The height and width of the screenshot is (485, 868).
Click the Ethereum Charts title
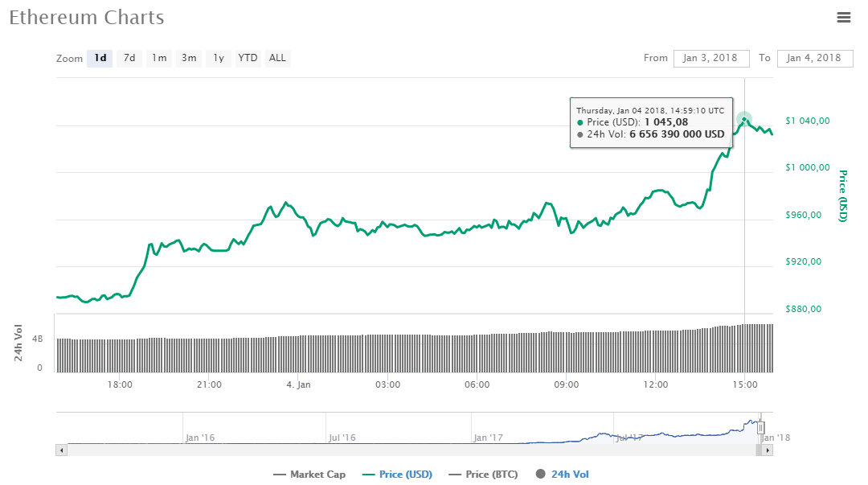pos(86,17)
